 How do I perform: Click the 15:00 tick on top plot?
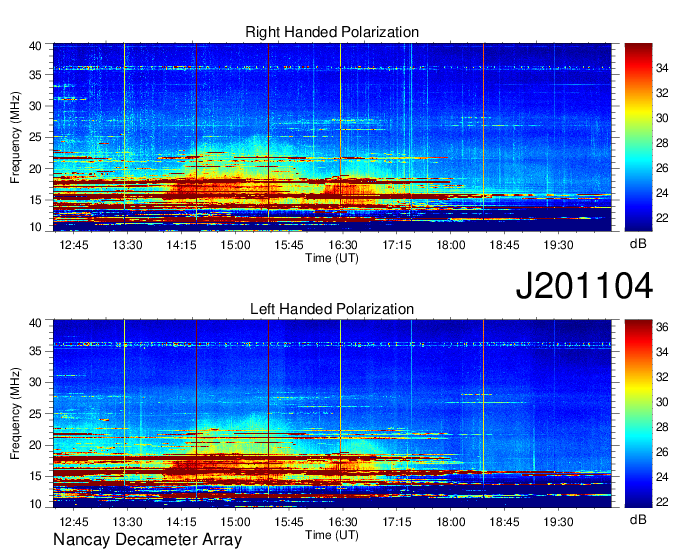[235, 245]
